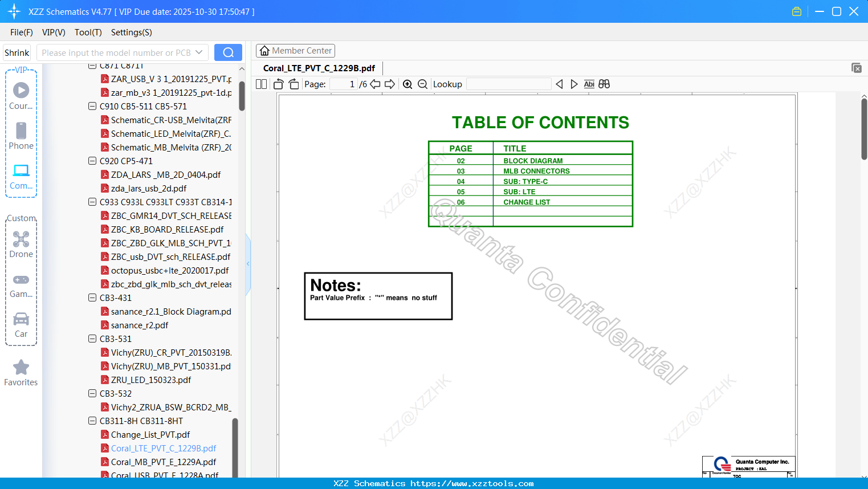This screenshot has height=489, width=868.
Task: Click MLB CONNECTORS contents entry
Action: (x=536, y=171)
